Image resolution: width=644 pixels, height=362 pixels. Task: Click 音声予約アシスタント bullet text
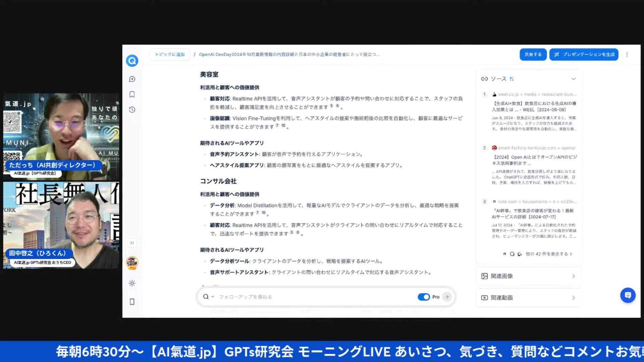pos(234,154)
